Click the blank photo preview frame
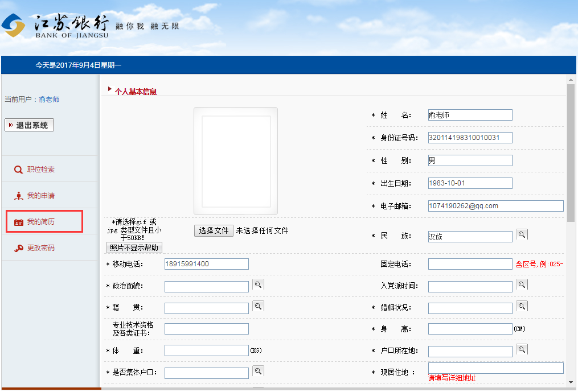This screenshot has width=578, height=392. click(x=236, y=161)
